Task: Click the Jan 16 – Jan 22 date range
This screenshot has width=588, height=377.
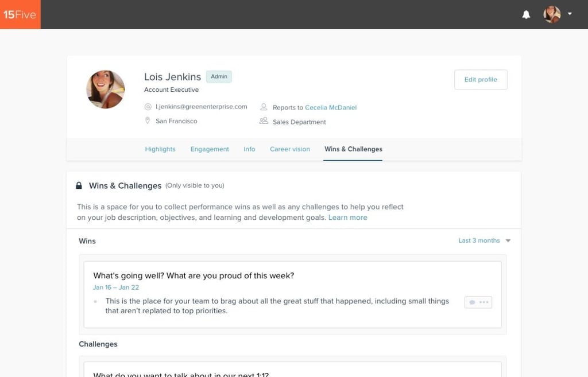Action: 116,287
